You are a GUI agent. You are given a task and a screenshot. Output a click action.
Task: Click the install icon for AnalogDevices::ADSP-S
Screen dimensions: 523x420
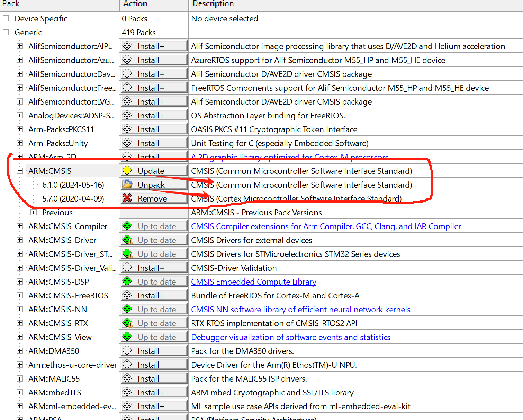[127, 115]
